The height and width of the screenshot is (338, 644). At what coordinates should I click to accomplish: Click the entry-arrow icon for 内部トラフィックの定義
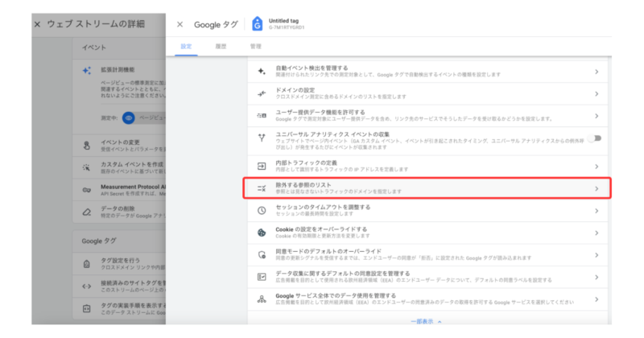(x=262, y=167)
